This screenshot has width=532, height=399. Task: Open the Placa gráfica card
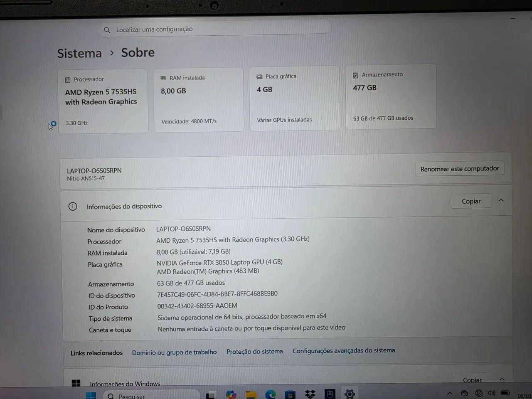tap(295, 99)
